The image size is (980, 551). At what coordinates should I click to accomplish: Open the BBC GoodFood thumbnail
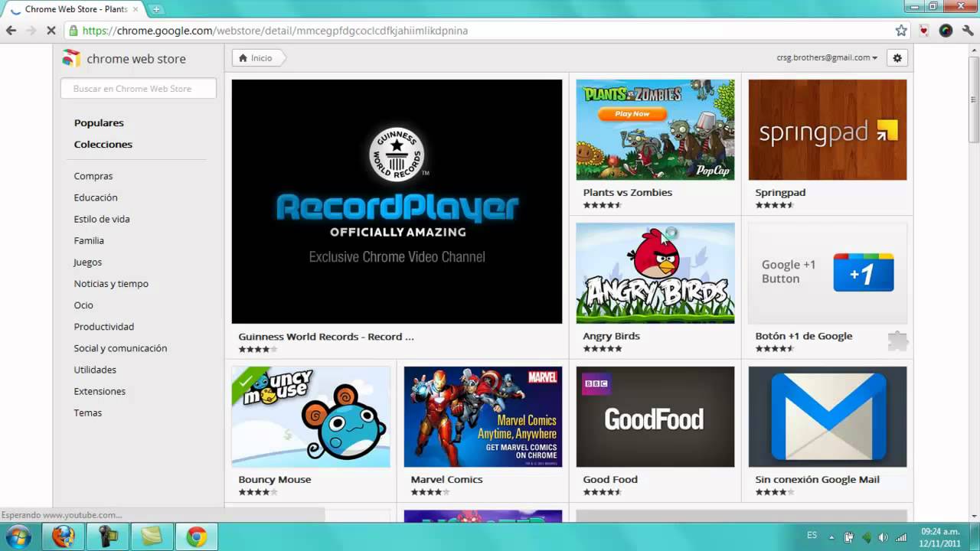655,416
